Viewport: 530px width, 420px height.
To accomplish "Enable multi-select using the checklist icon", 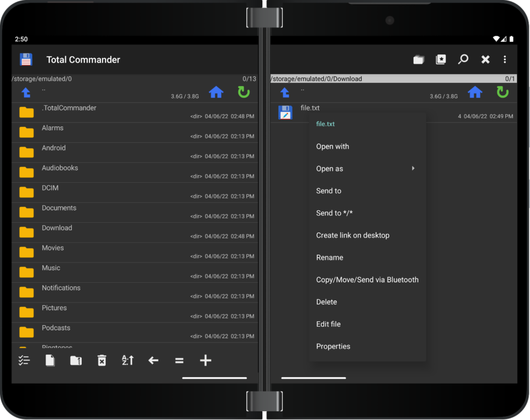I will pos(24,360).
